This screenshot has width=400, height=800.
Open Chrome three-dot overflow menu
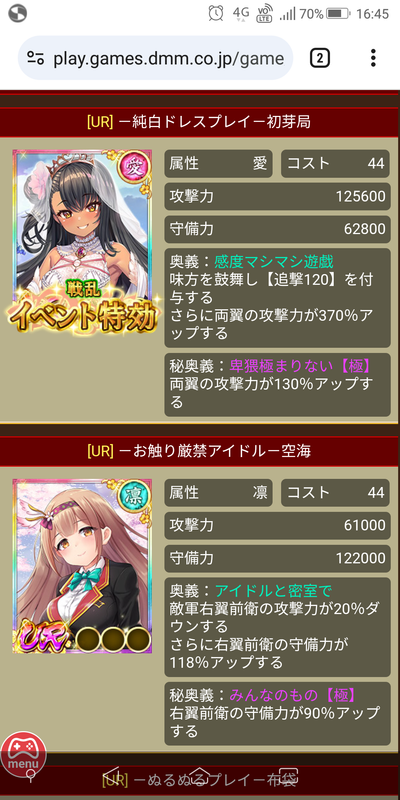(373, 58)
